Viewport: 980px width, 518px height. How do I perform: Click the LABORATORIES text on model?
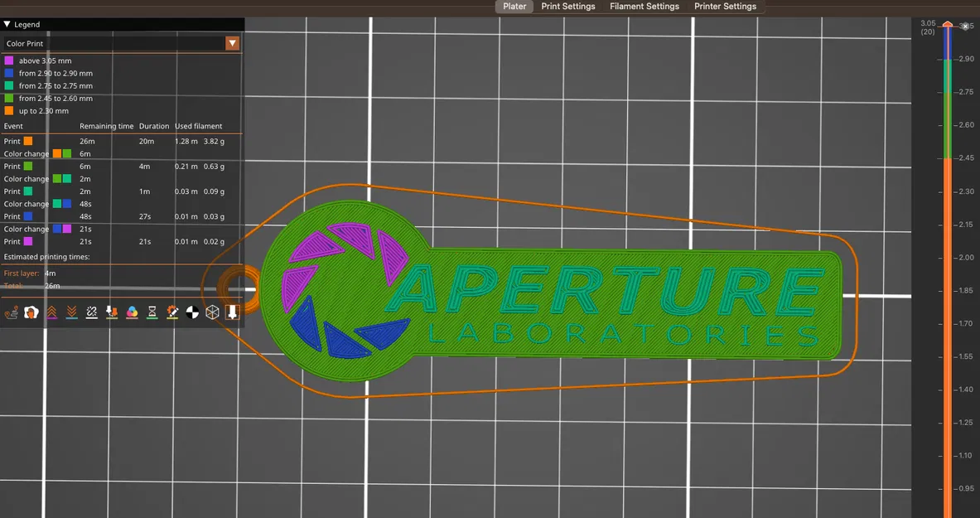pos(624,336)
